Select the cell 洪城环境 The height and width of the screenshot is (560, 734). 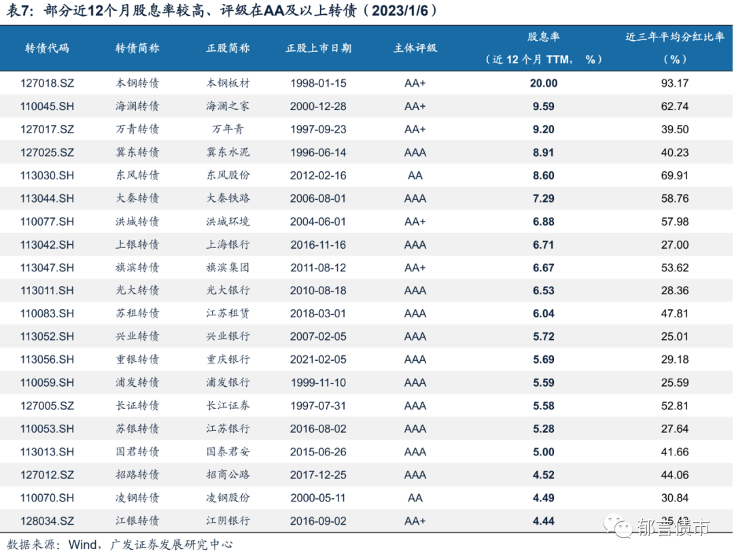[228, 222]
